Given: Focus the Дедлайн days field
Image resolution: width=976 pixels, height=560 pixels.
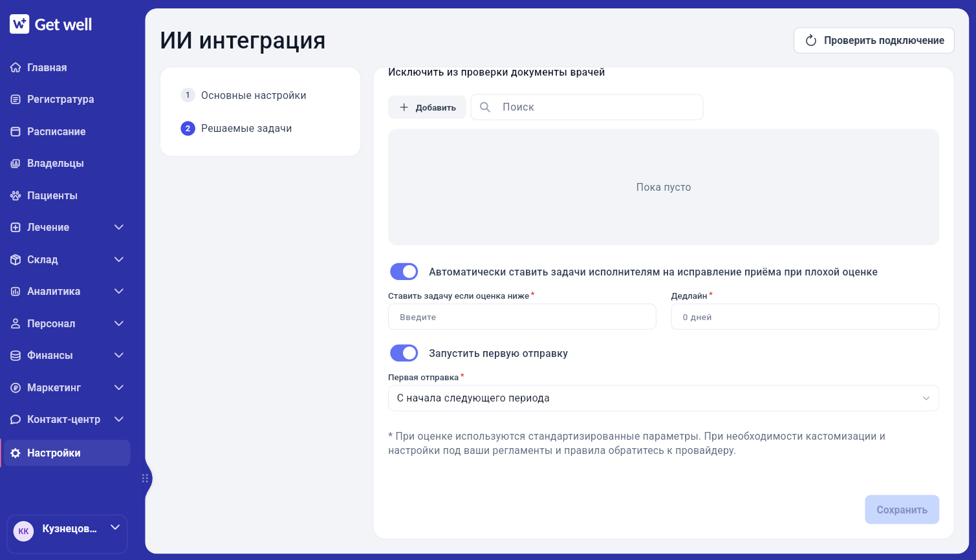Looking at the screenshot, I should pyautogui.click(x=805, y=317).
